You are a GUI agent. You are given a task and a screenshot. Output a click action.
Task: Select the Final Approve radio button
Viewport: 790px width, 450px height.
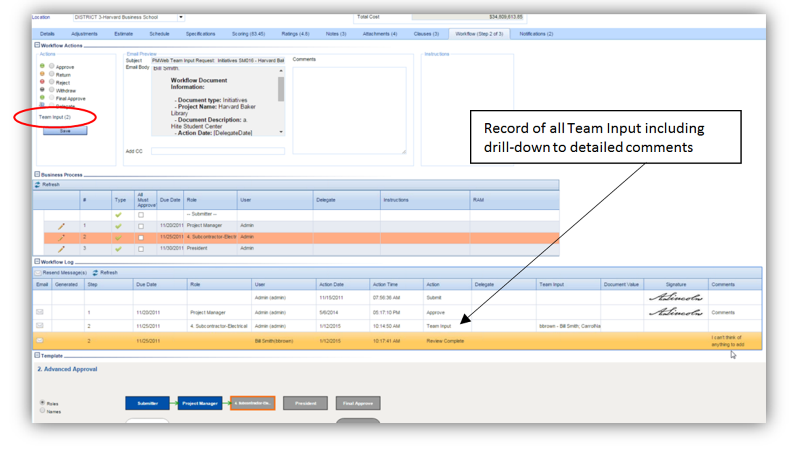point(51,97)
